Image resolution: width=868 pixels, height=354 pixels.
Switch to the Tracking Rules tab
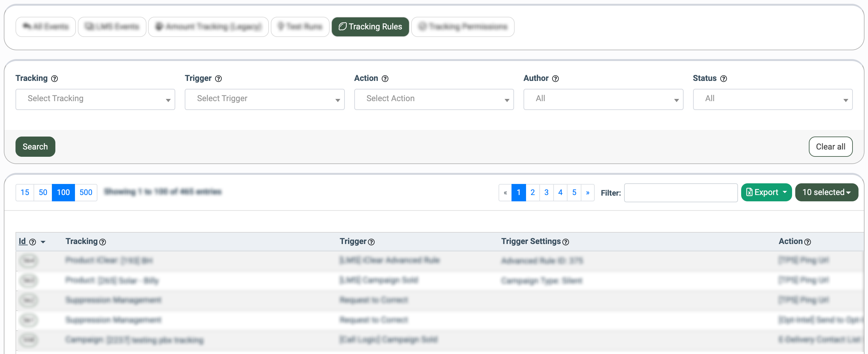[370, 27]
